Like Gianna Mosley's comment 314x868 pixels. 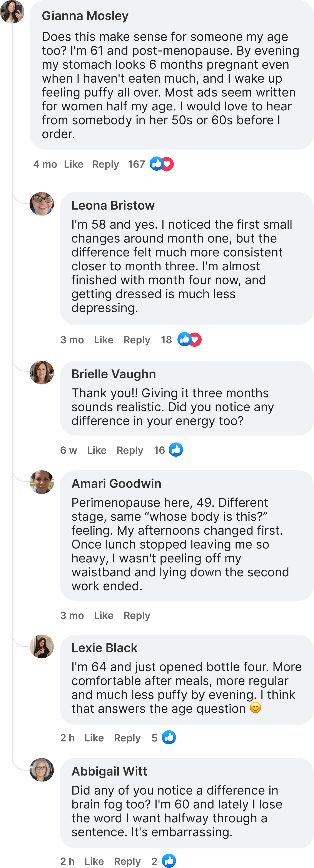(73, 164)
